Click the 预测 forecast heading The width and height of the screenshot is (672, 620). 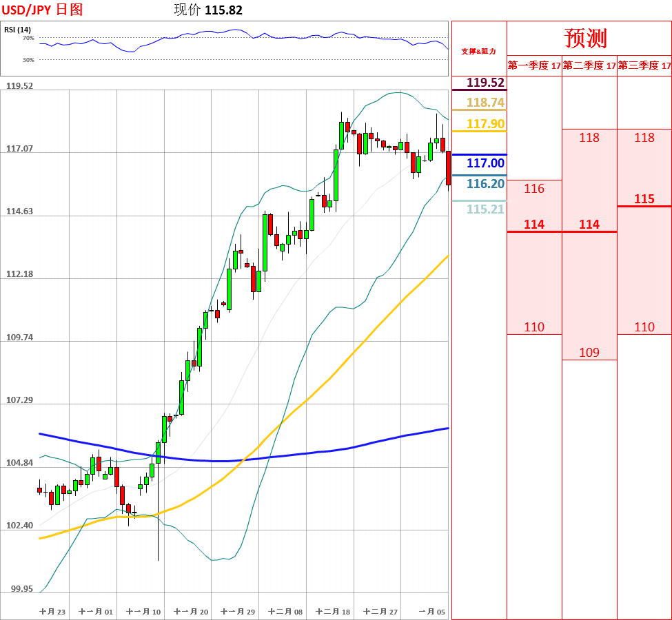[x=586, y=38]
